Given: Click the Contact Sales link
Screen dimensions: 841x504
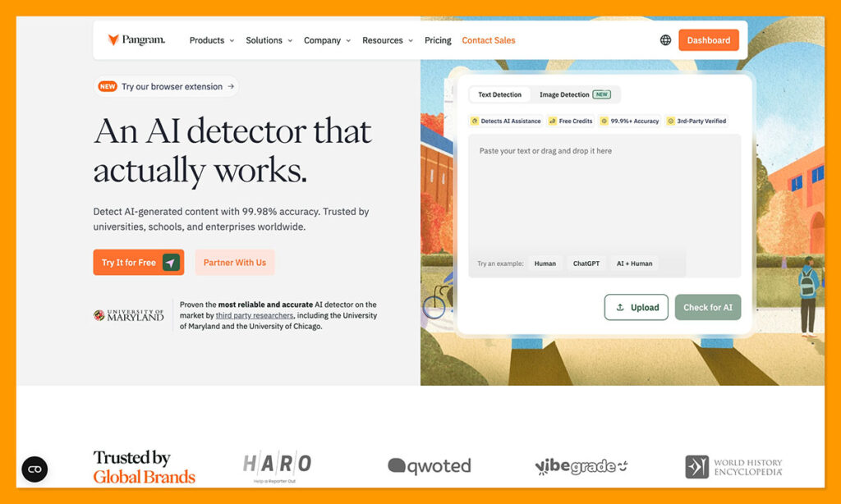Looking at the screenshot, I should coord(488,40).
